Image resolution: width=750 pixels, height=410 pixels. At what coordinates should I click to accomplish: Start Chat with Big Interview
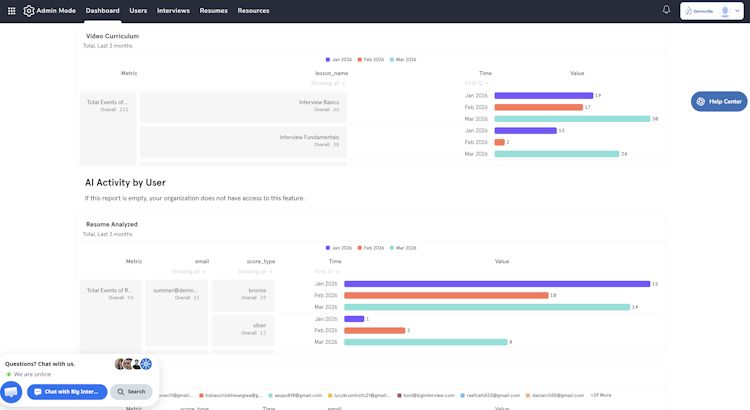(67, 392)
